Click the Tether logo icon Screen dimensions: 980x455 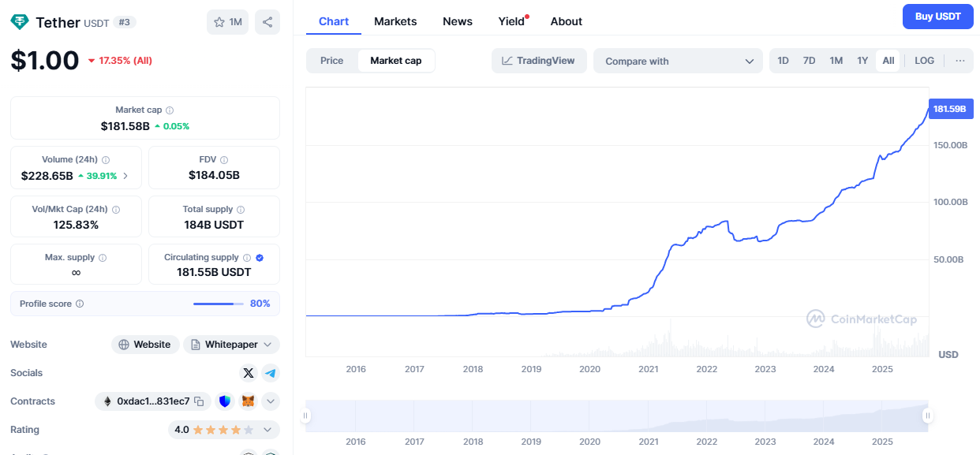click(20, 22)
